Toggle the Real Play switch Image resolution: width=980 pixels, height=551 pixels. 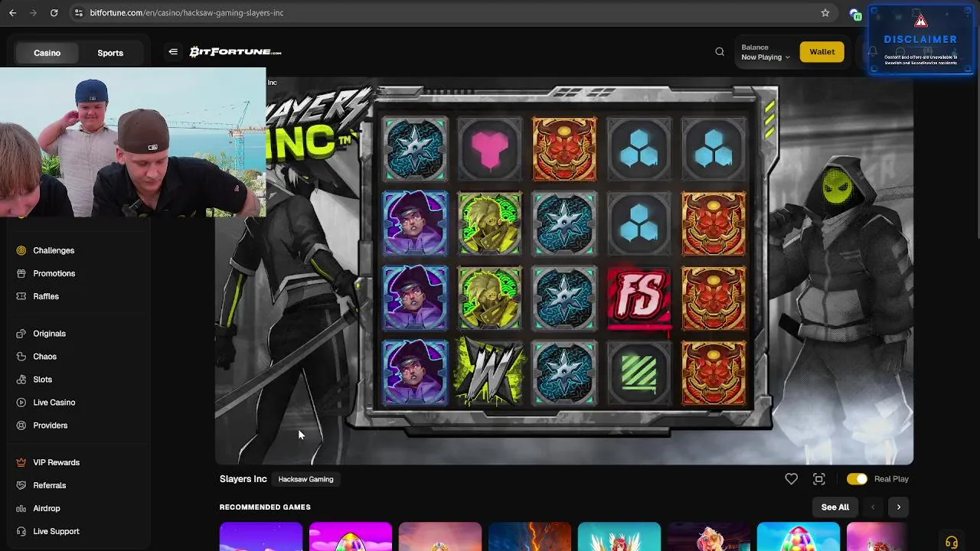pos(857,479)
